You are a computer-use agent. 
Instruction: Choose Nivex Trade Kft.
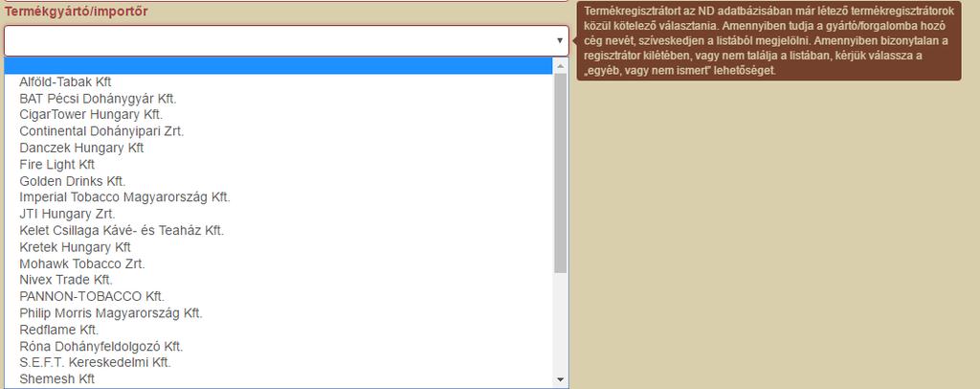pos(66,280)
